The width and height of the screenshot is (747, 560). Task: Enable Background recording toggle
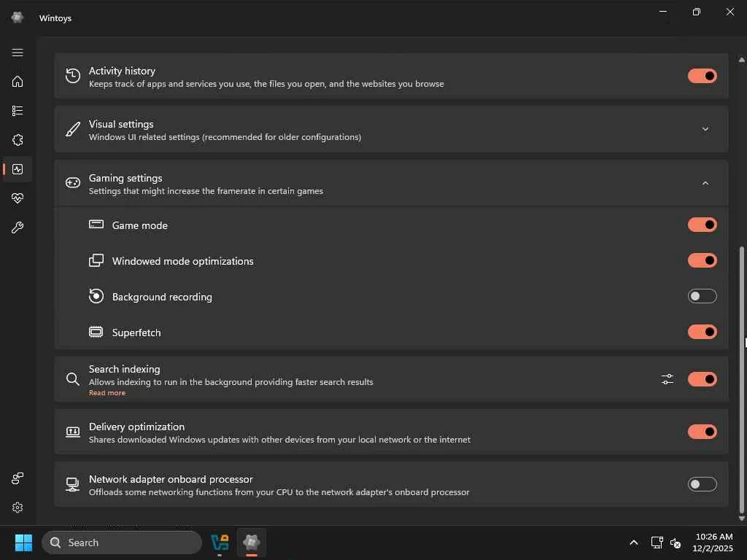703,296
